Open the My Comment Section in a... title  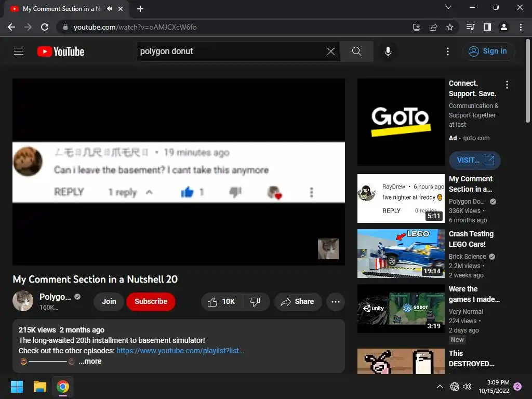(471, 184)
